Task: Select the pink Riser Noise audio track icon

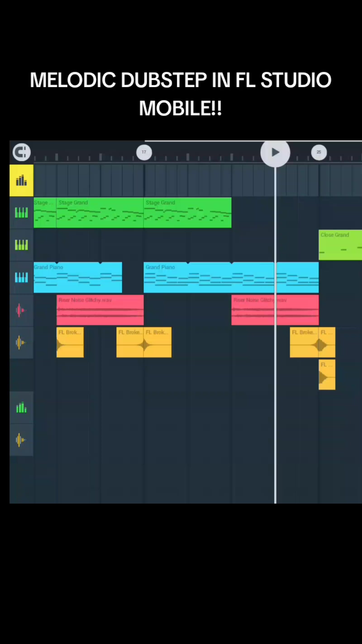Action: pos(21,310)
